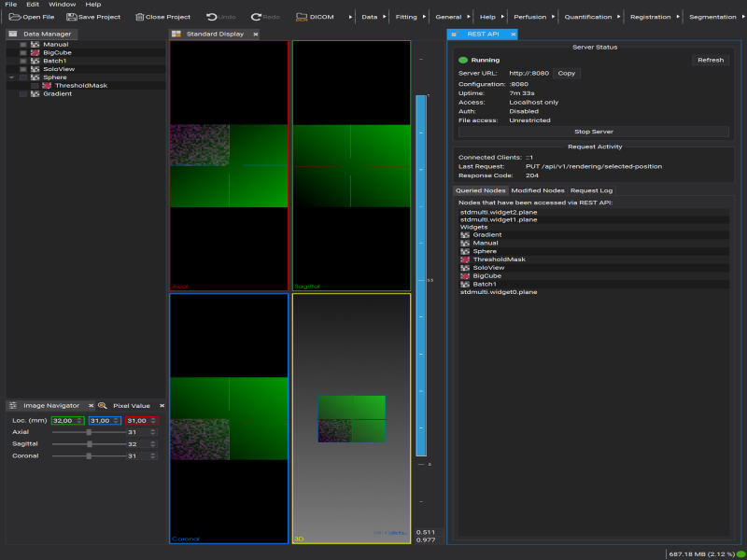Click the Image Navigator sliders icon
Image resolution: width=747 pixels, height=560 pixels.
(x=13, y=406)
